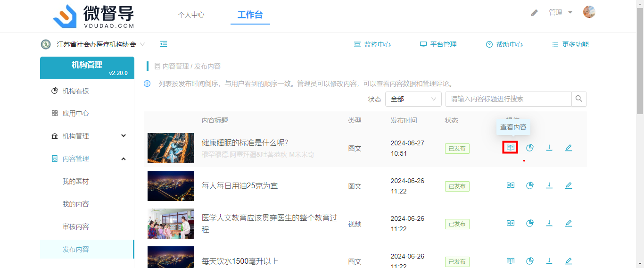Viewport: 644px width, 268px height.
Task: Click view content icon for 每天饮水1500毫升以上
Action: pyautogui.click(x=510, y=260)
